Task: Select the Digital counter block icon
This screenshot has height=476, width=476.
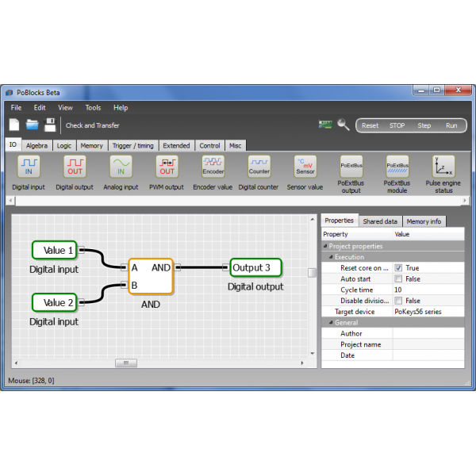Action: click(259, 167)
